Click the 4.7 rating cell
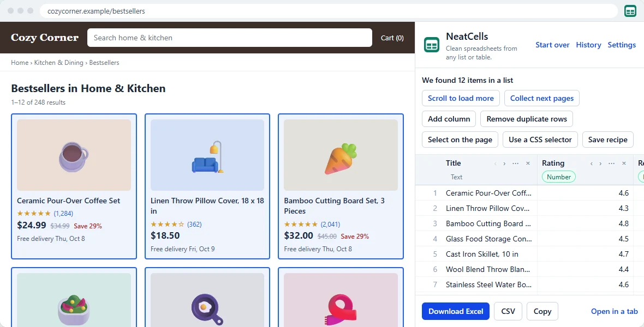This screenshot has height=327, width=644. click(x=585, y=254)
